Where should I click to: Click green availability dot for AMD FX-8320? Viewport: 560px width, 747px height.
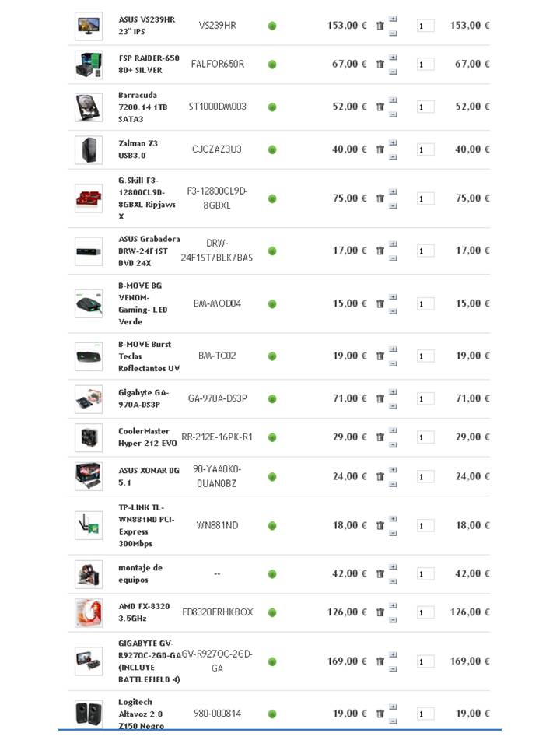(272, 612)
